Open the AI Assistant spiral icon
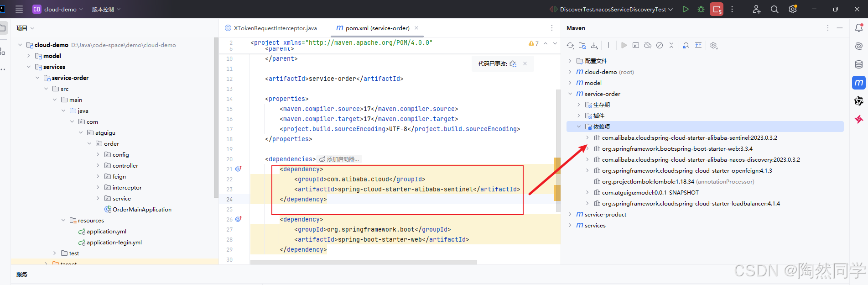868x285 pixels. (x=859, y=46)
